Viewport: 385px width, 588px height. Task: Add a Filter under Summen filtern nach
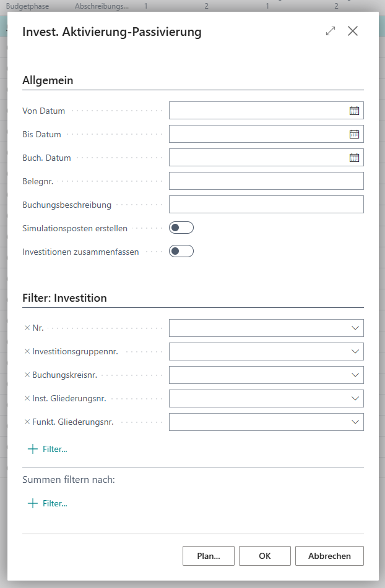(x=48, y=503)
